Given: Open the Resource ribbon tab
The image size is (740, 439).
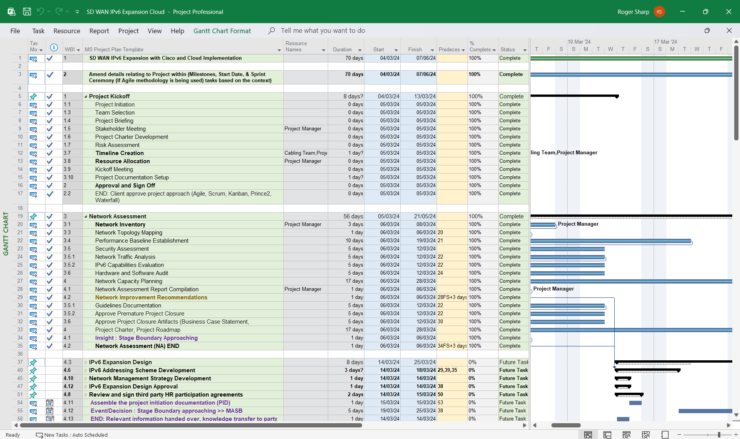Looking at the screenshot, I should 67,31.
